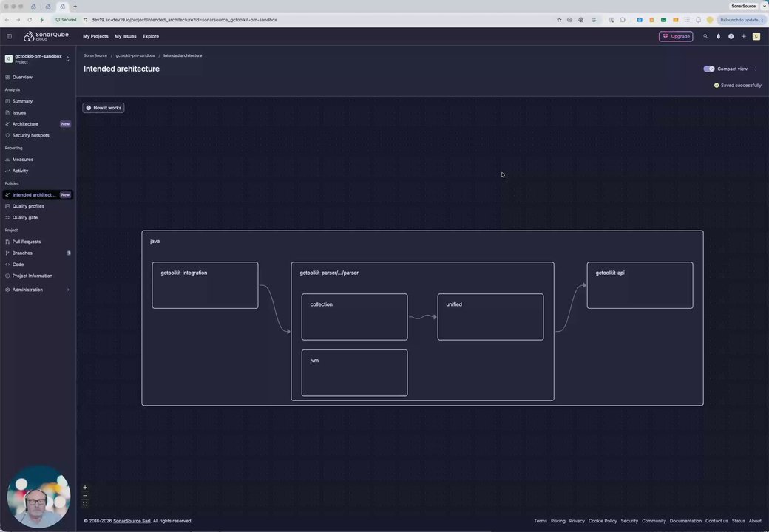Open the gctoolkit-pm-sandbox project switcher
This screenshot has height=532, width=769.
(37, 59)
